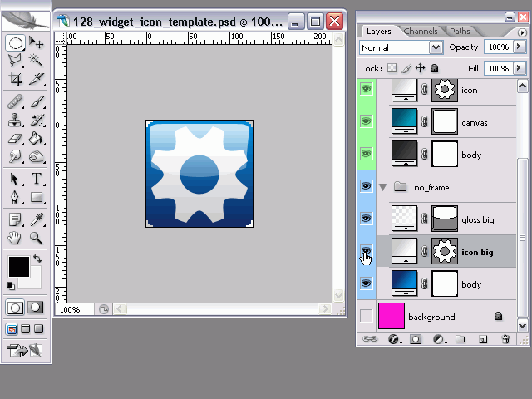
Task: Open the Opacity slider arrow
Action: pyautogui.click(x=519, y=47)
